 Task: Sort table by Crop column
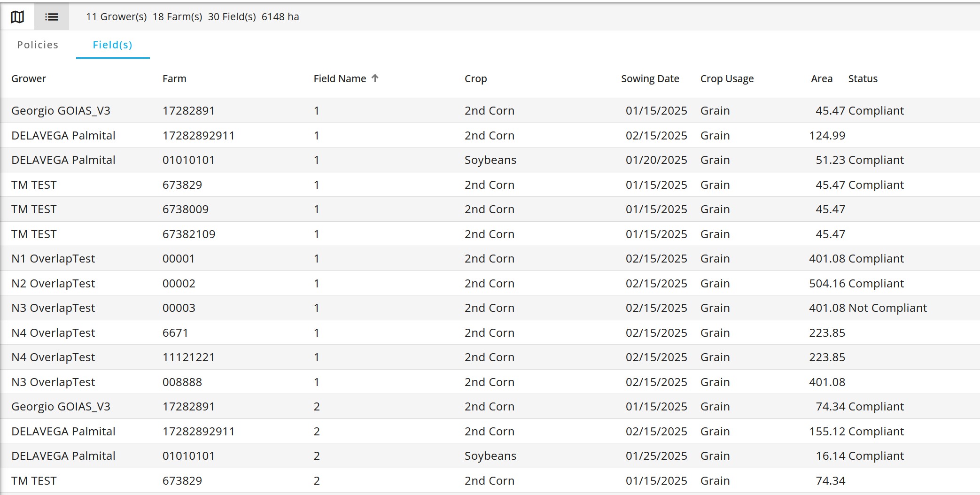tap(475, 78)
